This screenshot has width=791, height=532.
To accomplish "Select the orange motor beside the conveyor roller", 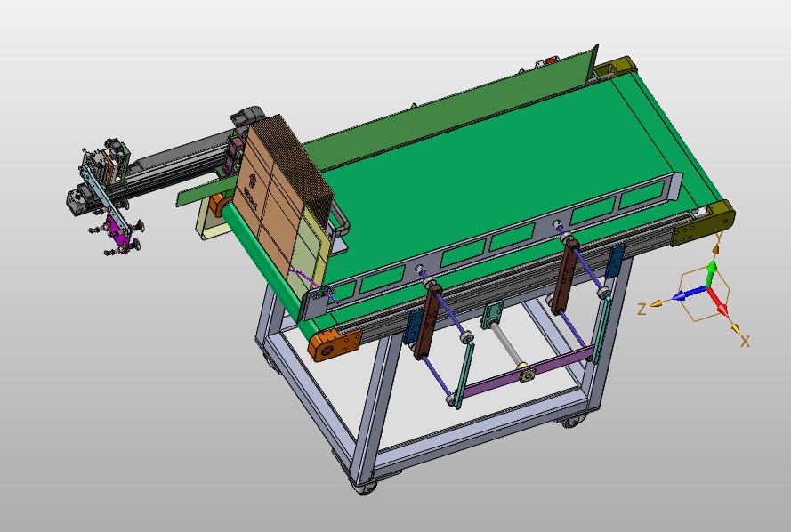I will [x=218, y=205].
